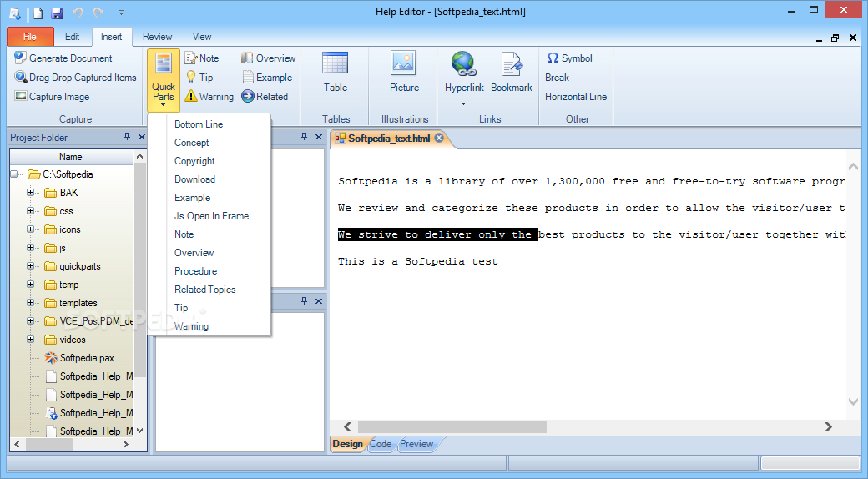Click the project tree scroll down arrow
The height and width of the screenshot is (479, 868).
tap(140, 431)
